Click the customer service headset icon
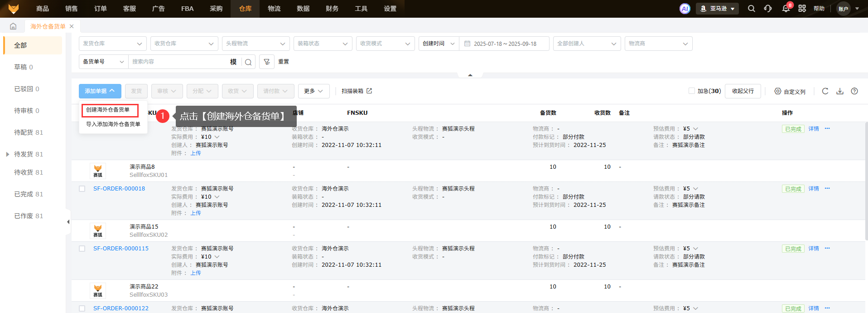 [x=768, y=9]
